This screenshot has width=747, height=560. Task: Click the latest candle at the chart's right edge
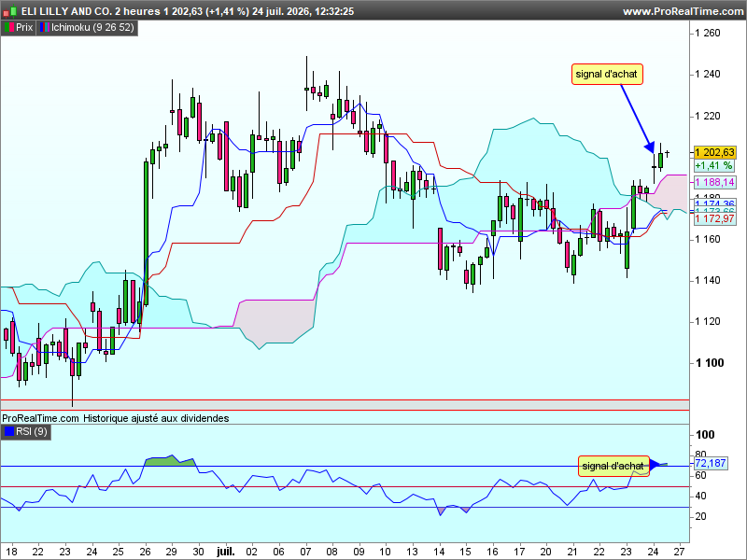[x=668, y=153]
